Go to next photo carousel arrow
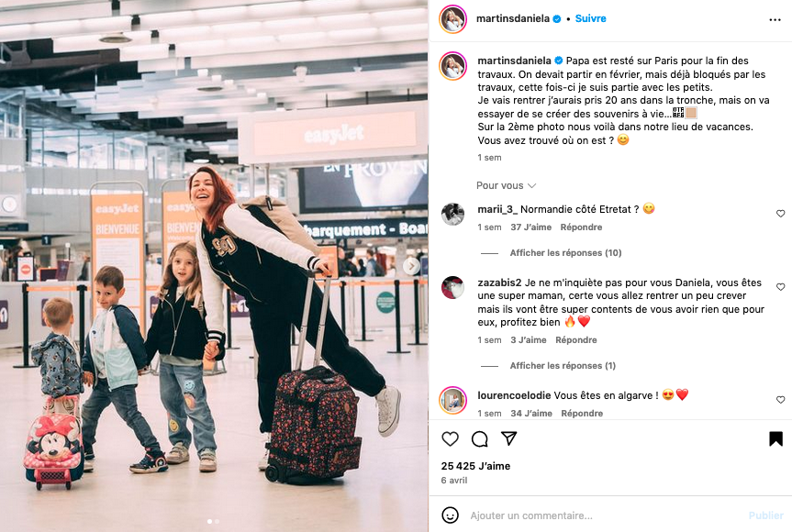 (412, 265)
